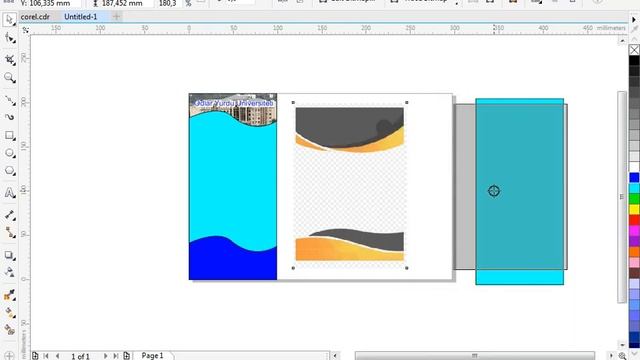Select the Odlar Yurdu Universiteti text

234,103
